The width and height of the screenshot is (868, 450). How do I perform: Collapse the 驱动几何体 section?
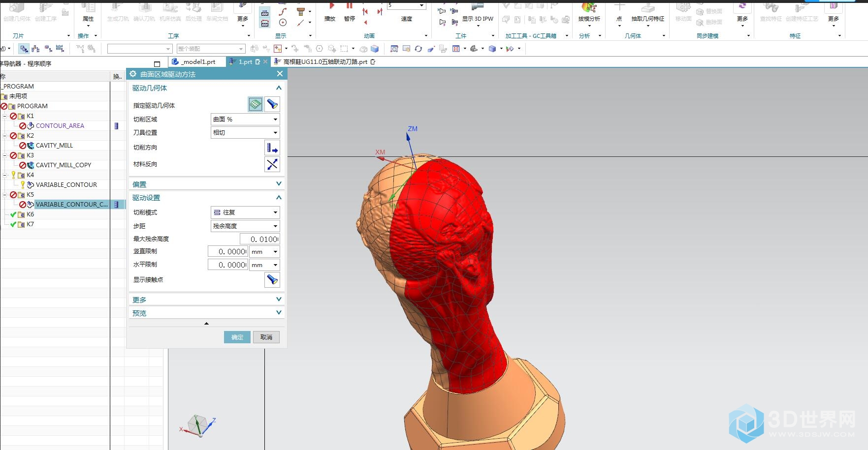click(x=279, y=88)
